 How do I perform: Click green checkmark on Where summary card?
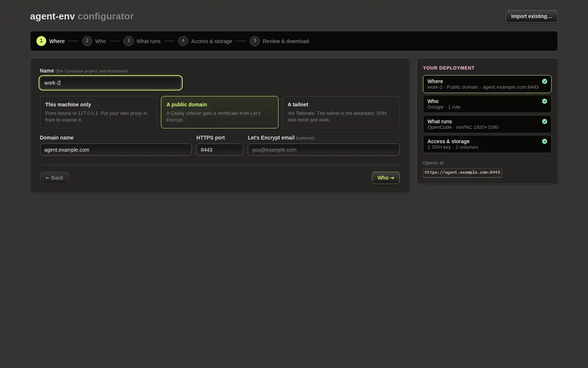545,81
